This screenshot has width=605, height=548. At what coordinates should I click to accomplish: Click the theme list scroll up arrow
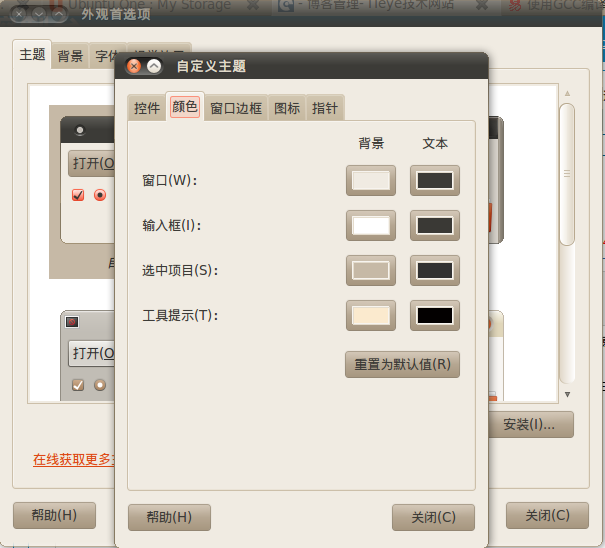567,93
